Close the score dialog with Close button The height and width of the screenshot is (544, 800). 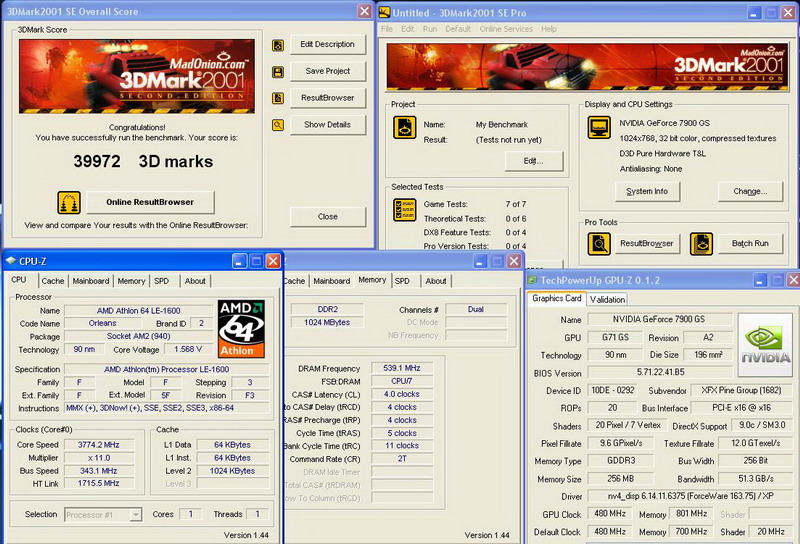point(328,217)
